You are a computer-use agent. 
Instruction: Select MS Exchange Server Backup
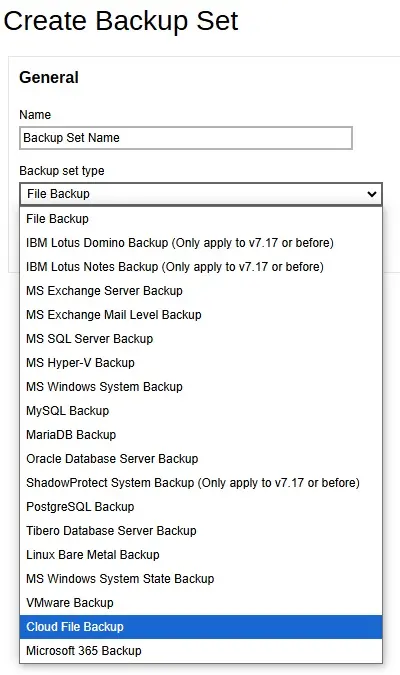201,291
